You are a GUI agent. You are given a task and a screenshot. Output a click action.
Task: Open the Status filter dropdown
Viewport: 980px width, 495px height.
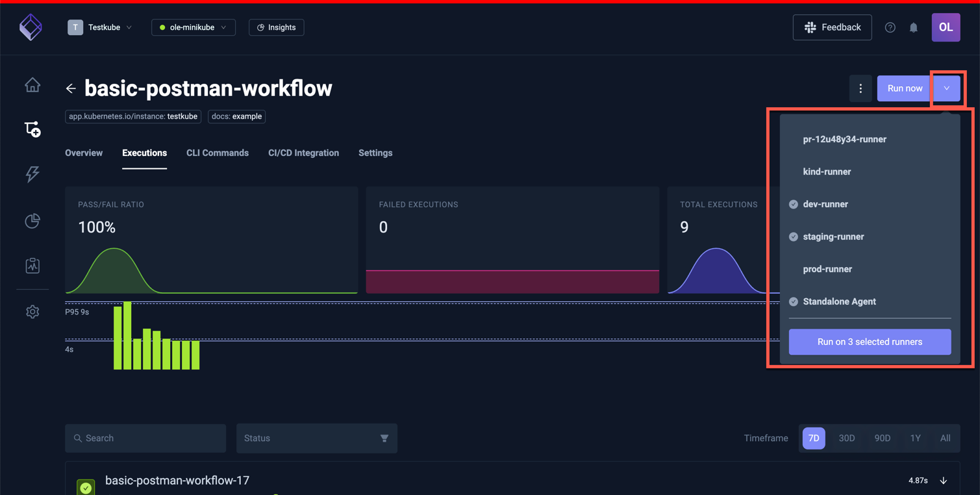316,438
